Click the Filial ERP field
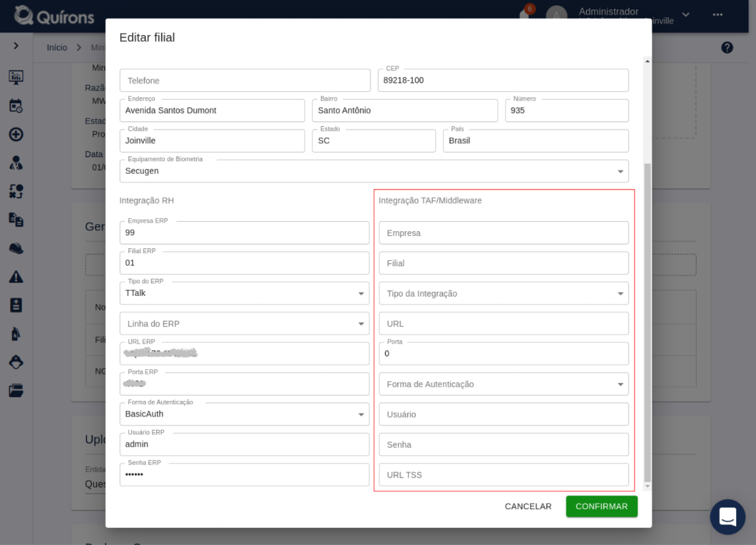Image resolution: width=756 pixels, height=545 pixels. coord(244,263)
